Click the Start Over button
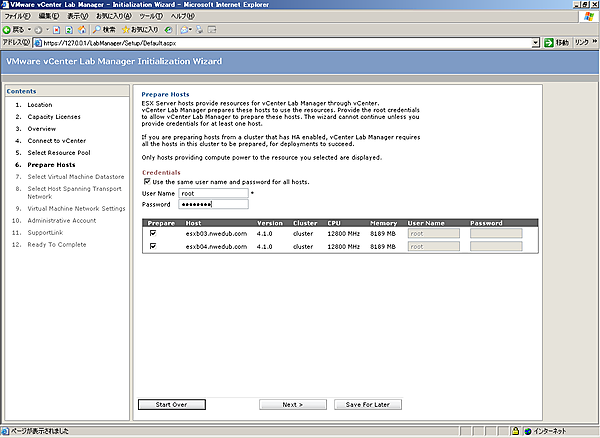This screenshot has height=438, width=600. (172, 404)
